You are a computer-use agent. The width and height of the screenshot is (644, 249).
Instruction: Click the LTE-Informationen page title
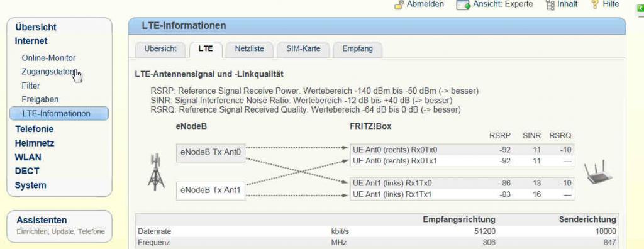[184, 26]
